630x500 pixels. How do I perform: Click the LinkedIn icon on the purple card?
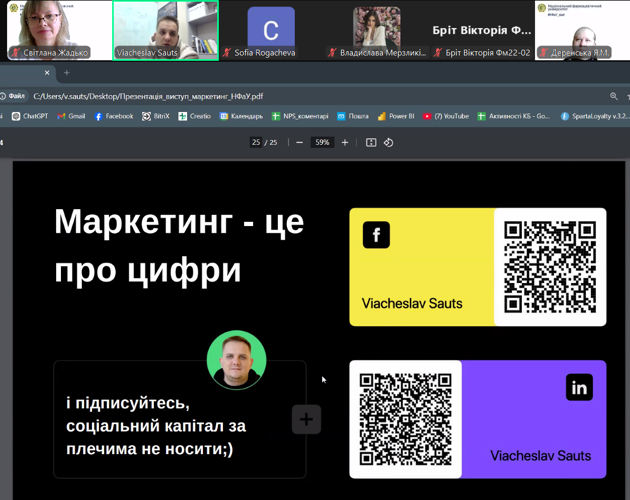[579, 387]
